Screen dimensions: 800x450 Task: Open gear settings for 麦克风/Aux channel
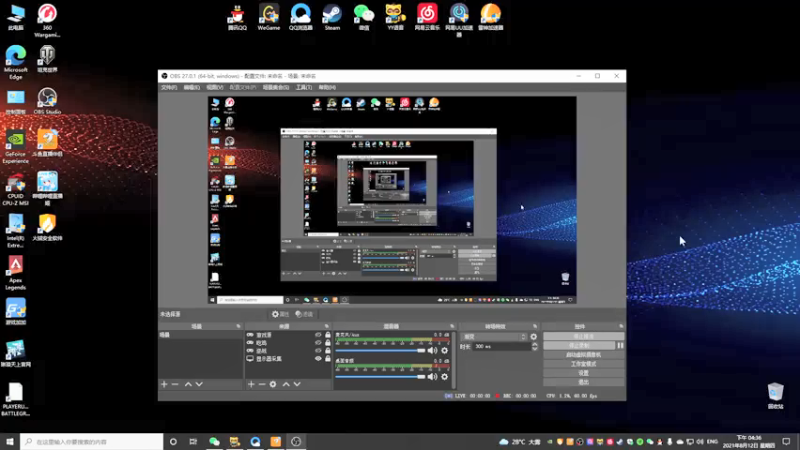444,351
